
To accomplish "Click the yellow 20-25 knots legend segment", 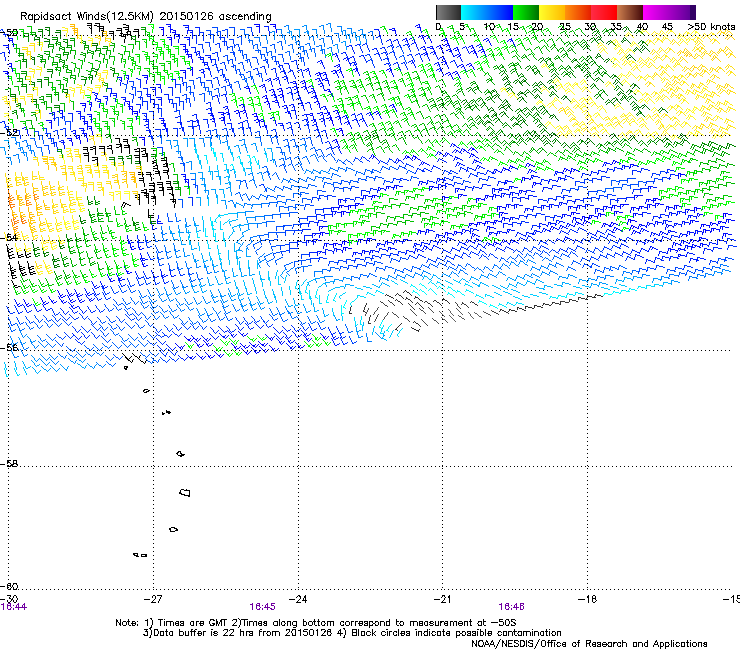I will pos(552,12).
